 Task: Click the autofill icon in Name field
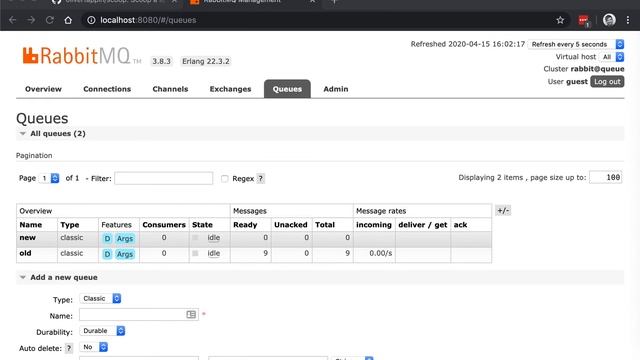tap(191, 314)
